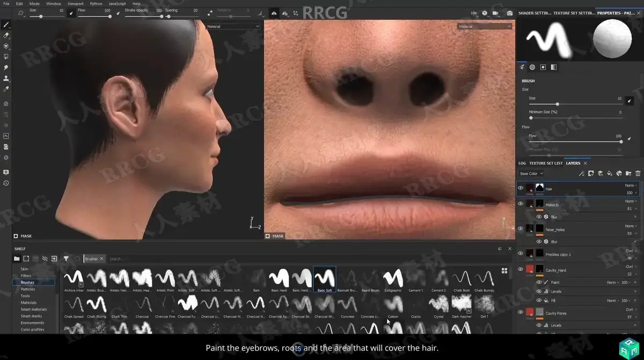The width and height of the screenshot is (644, 360).
Task: Delete layer with the trash icon
Action: [638, 174]
